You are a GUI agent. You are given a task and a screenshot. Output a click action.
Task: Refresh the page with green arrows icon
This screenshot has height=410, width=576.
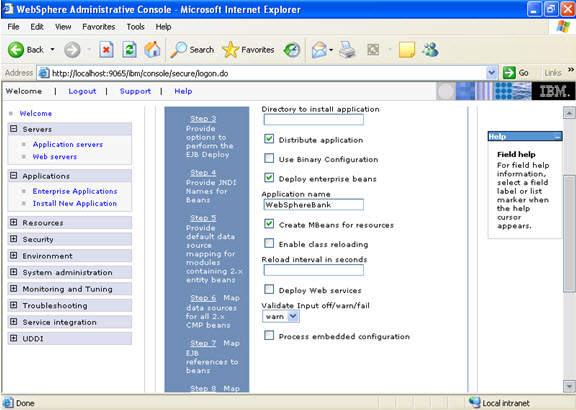129,50
